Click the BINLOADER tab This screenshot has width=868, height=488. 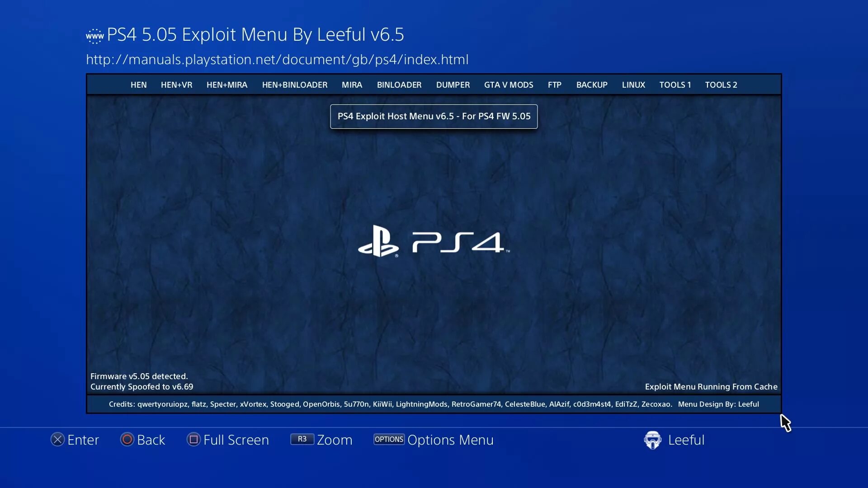pos(400,84)
